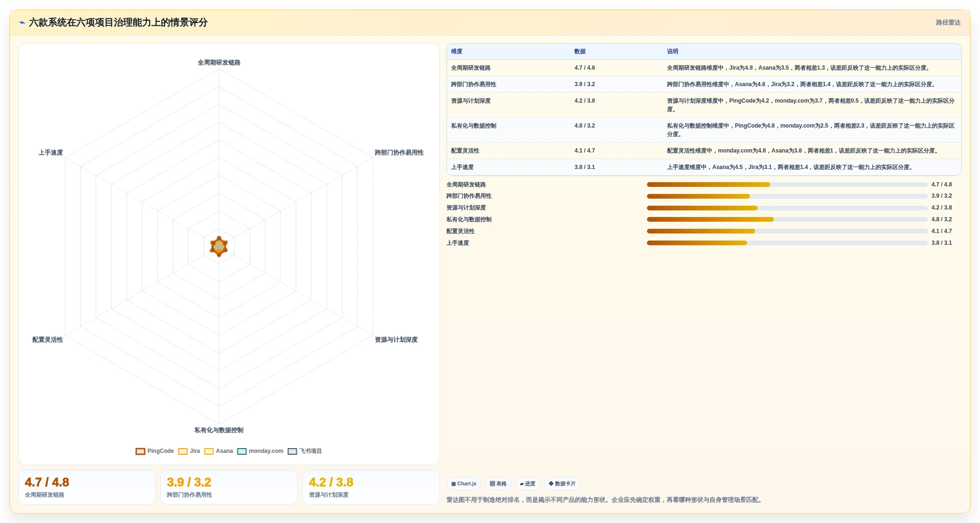The height and width of the screenshot is (523, 980).
Task: Hide the 飞书项目 series using the legend
Action: pyautogui.click(x=305, y=451)
